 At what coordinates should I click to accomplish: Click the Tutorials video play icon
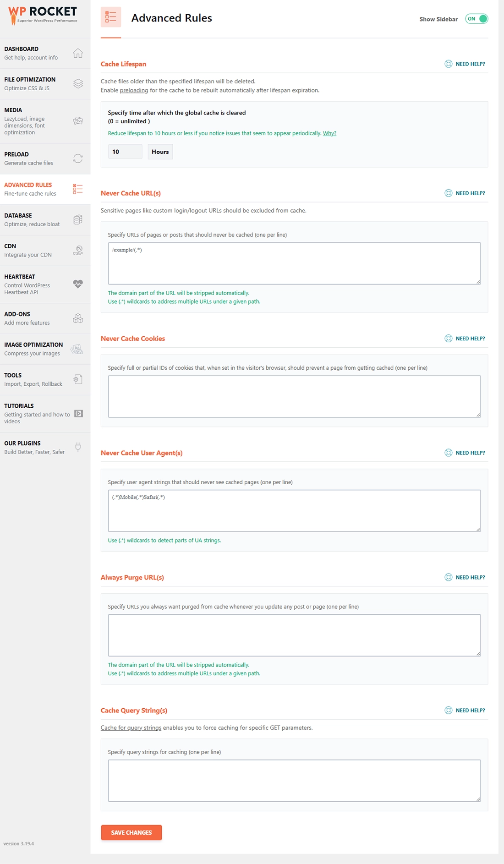(x=78, y=414)
